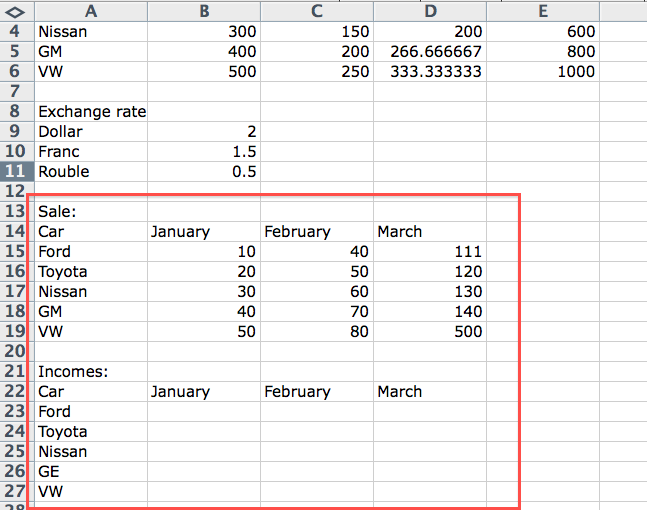Click 'March' header in Incomes table
Screen dimensions: 647x510
[x=430, y=391]
